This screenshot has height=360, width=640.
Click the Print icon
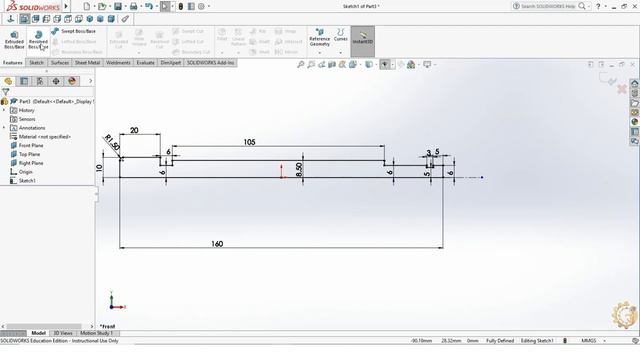pos(133,6)
